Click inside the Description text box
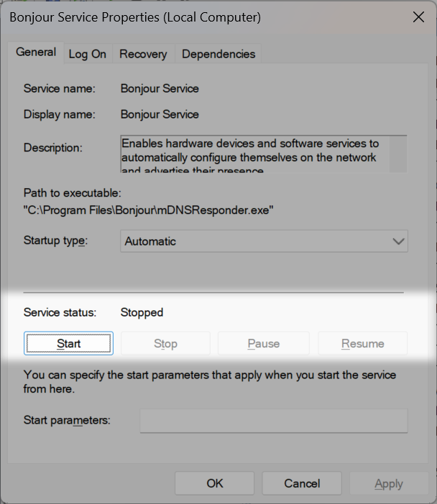 point(252,154)
